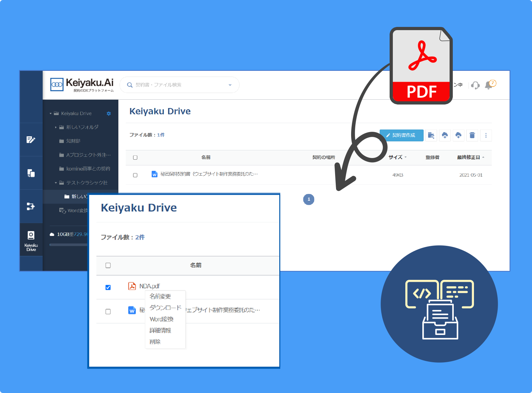532x393 pixels.
Task: Check the box for 秘密保持契約書 row with 49KB
Action: coord(135,175)
